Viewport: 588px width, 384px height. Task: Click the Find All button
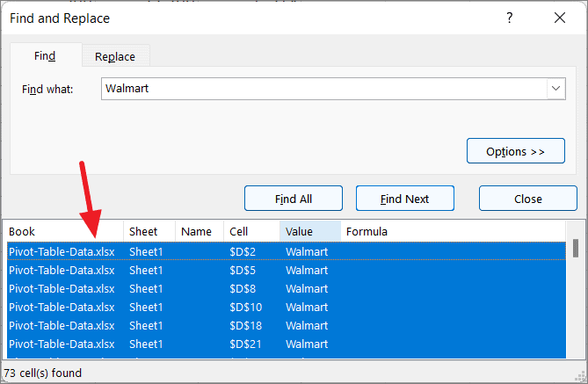point(294,199)
